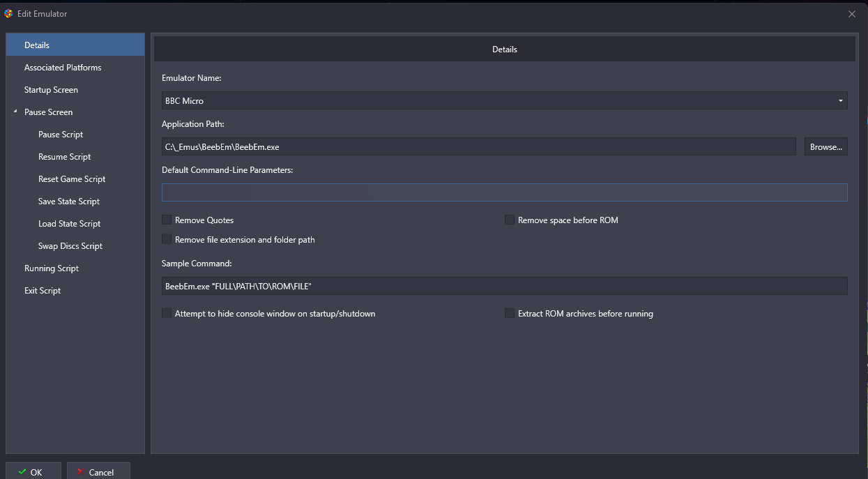868x479 pixels.
Task: Click the LaunchBox icon in title bar
Action: pos(8,13)
